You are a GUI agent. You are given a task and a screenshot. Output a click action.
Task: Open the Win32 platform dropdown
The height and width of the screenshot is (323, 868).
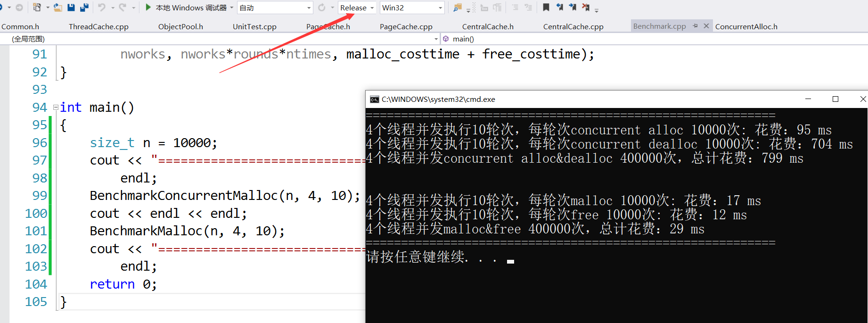point(412,8)
